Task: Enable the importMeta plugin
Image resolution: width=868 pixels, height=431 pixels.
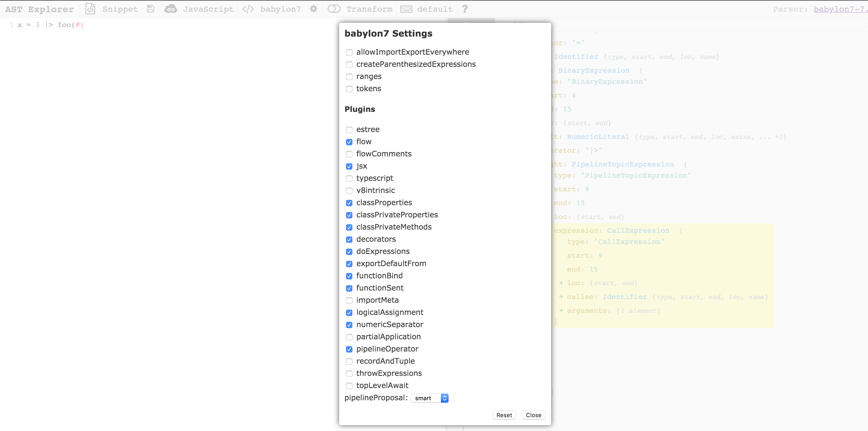Action: point(349,301)
